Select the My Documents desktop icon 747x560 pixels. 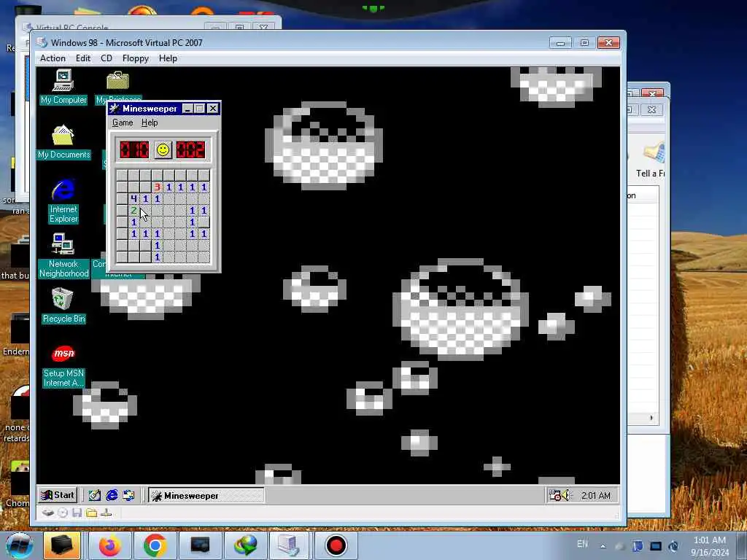point(64,141)
